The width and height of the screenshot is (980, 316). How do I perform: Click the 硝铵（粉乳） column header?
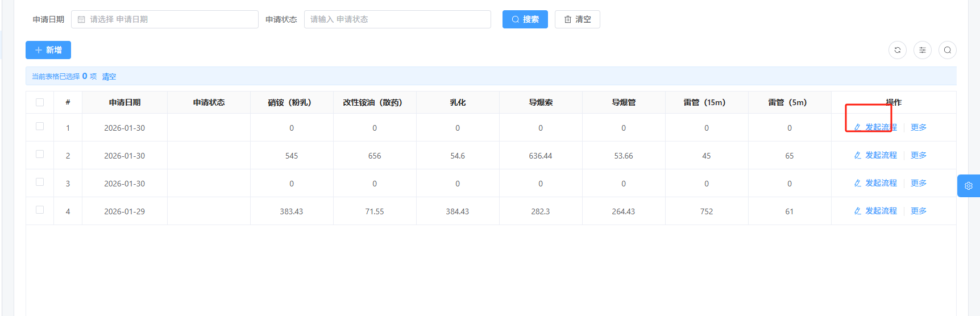coord(291,102)
